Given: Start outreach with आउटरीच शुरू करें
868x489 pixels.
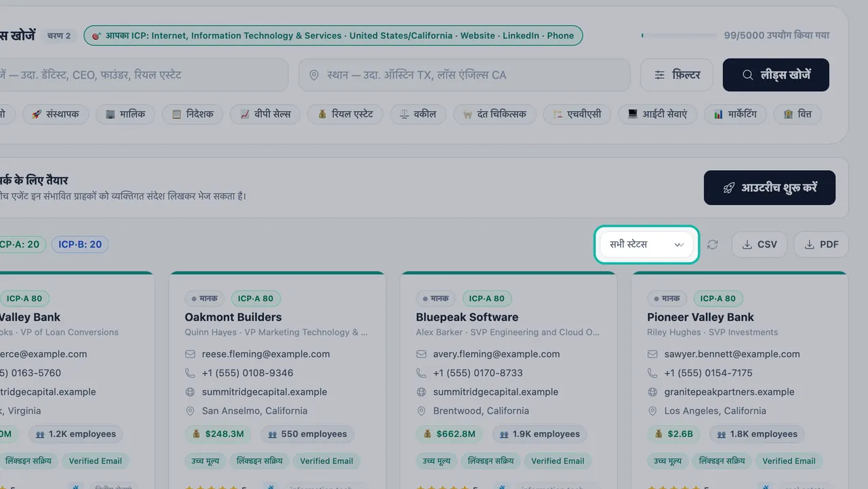Looking at the screenshot, I should click(770, 188).
